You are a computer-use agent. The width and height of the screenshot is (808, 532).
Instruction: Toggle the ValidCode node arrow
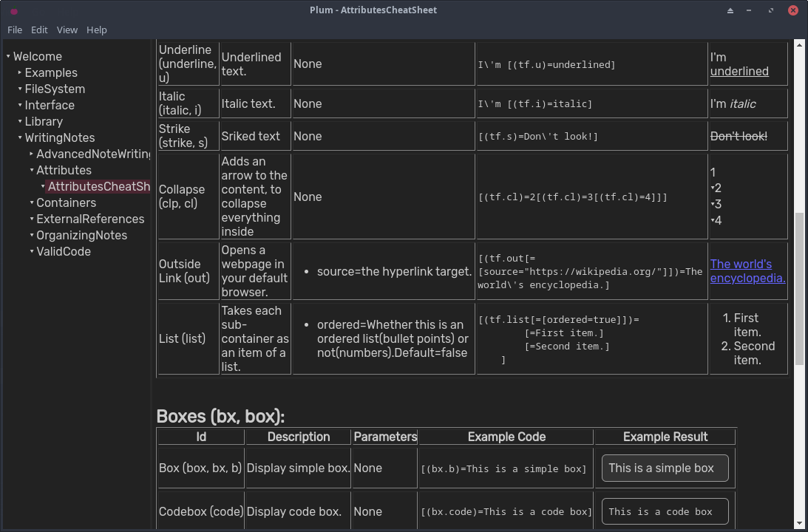[x=32, y=251]
